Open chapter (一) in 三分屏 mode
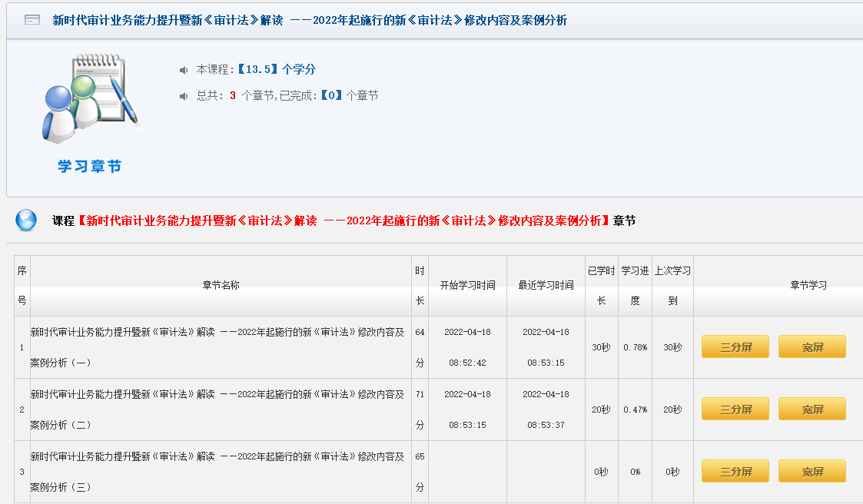Viewport: 863px width, 504px height. click(735, 346)
